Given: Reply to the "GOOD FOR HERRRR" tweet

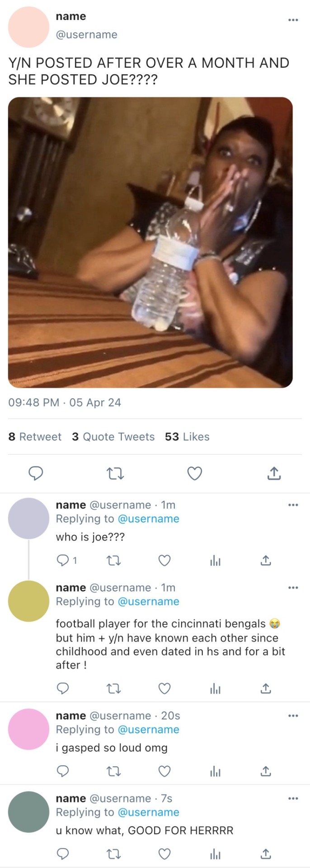Looking at the screenshot, I should click(x=63, y=854).
